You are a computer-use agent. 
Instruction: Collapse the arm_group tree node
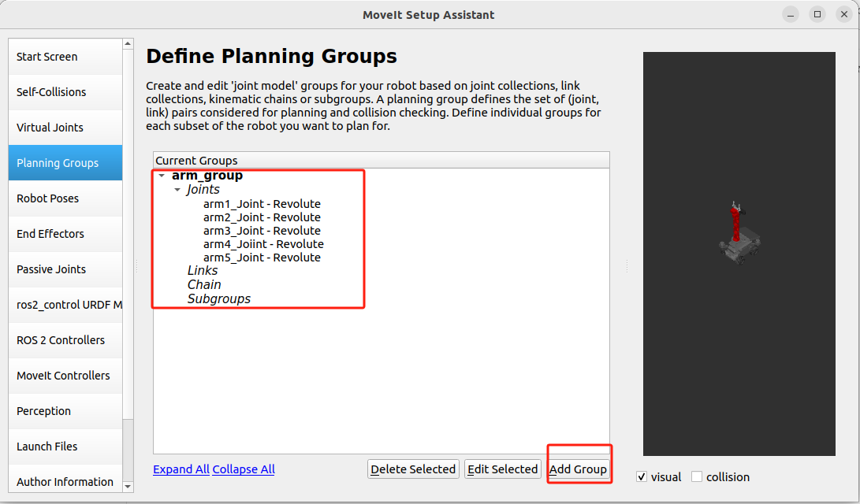162,176
